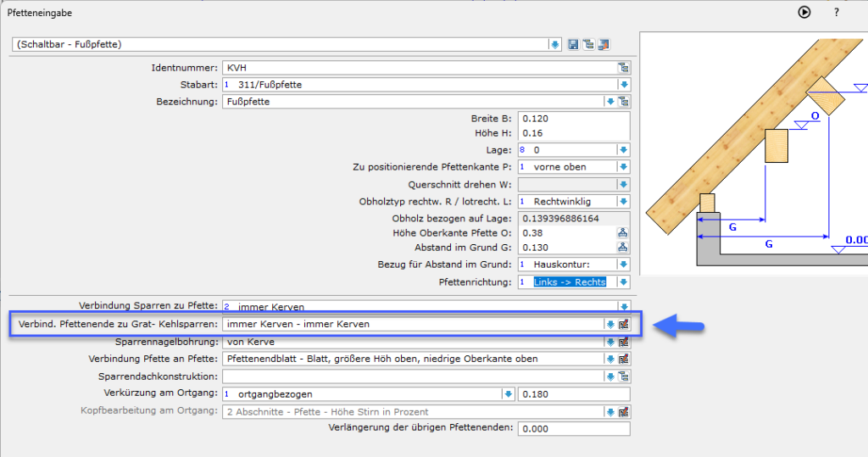868x457 pixels.
Task: Click the save preset disk icon
Action: [x=574, y=44]
